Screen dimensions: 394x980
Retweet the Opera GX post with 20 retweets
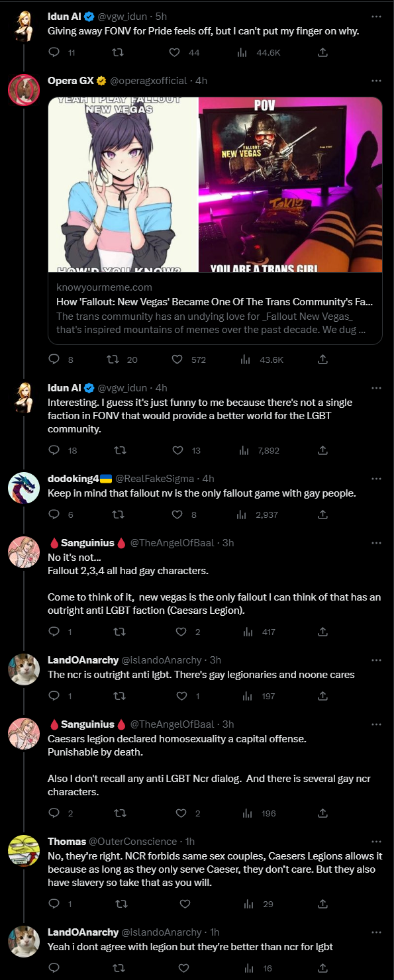click(112, 360)
